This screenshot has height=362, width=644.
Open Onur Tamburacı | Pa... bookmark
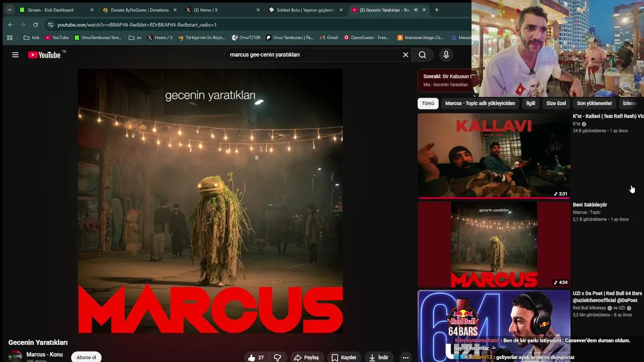pos(289,37)
